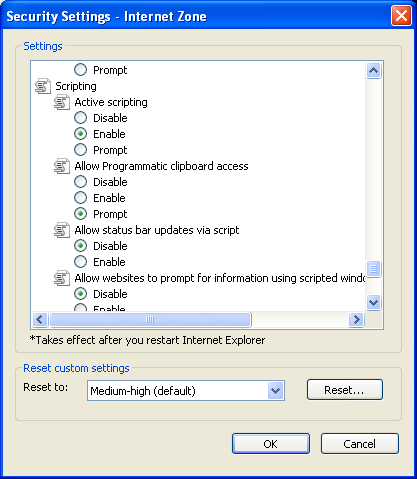Select Disable under Active scripting

point(80,118)
